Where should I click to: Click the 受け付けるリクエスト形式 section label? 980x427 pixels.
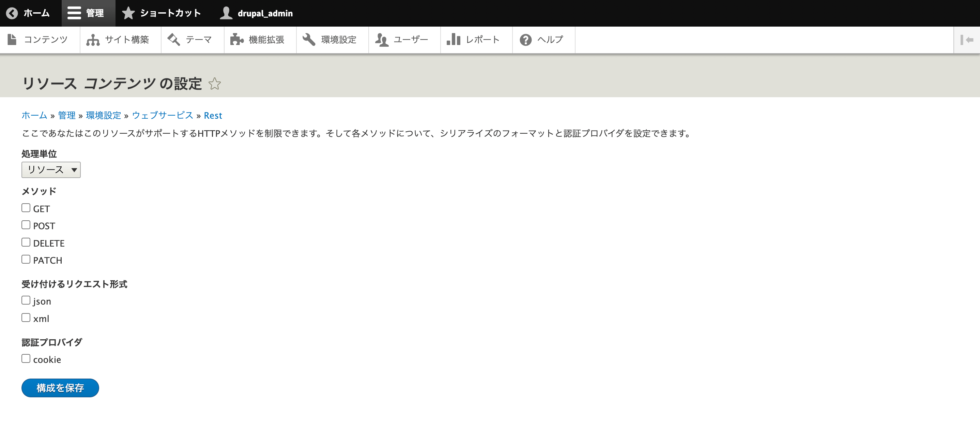click(74, 284)
